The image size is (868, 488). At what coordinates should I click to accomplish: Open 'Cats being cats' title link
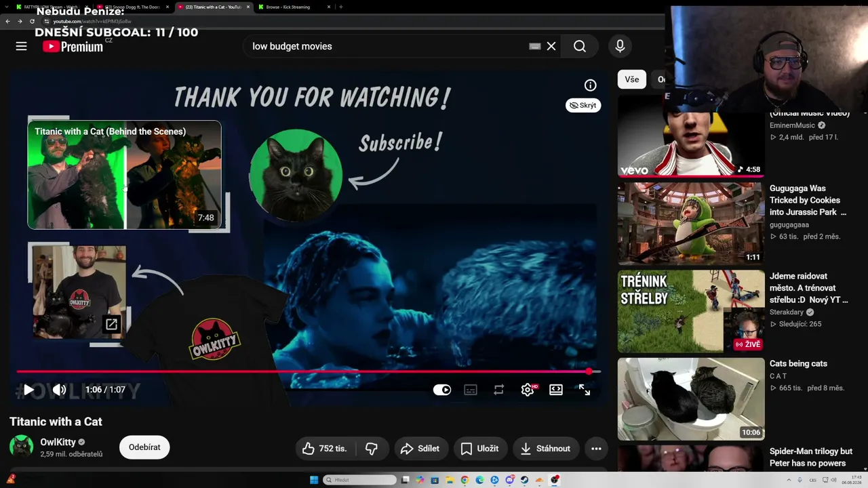pyautogui.click(x=798, y=364)
